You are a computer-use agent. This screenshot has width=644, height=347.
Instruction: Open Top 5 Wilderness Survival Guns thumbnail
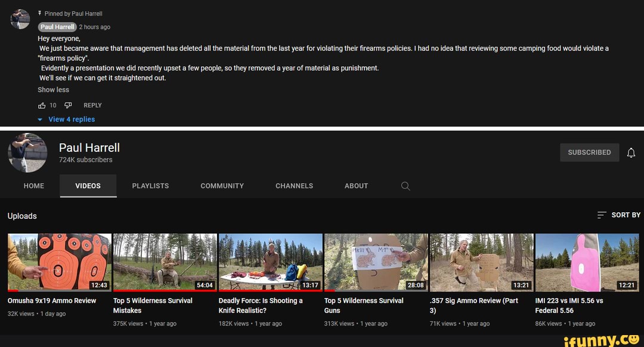[376, 262]
